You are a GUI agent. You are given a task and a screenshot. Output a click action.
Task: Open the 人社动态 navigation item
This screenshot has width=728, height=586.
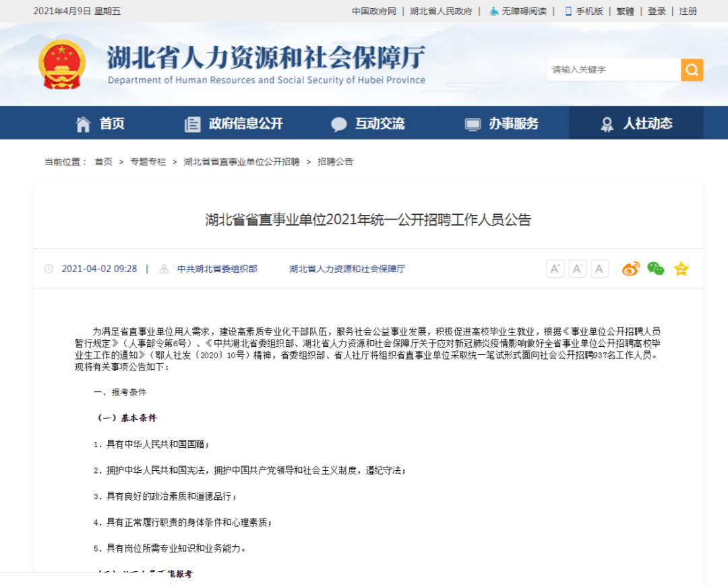pos(636,123)
